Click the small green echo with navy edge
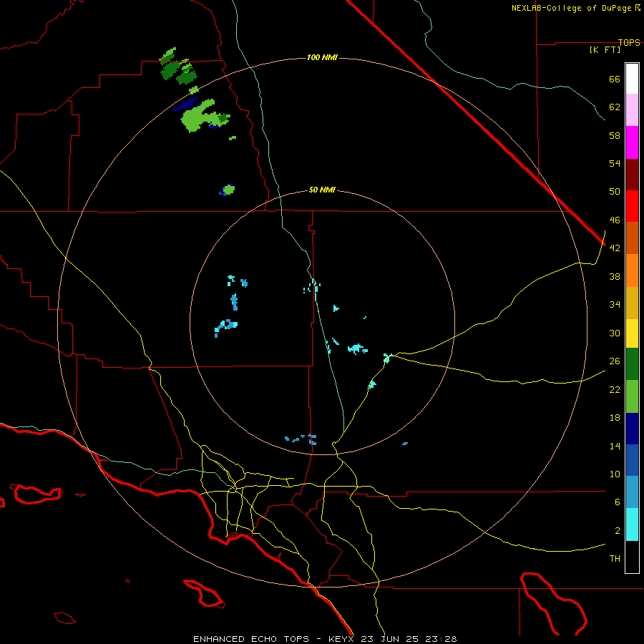The width and height of the screenshot is (644, 644). [227, 190]
